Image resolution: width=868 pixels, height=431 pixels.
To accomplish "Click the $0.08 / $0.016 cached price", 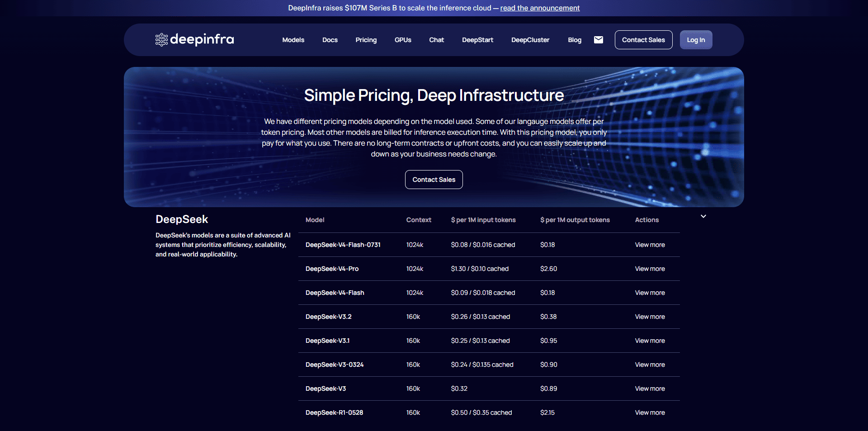I will [x=483, y=245].
